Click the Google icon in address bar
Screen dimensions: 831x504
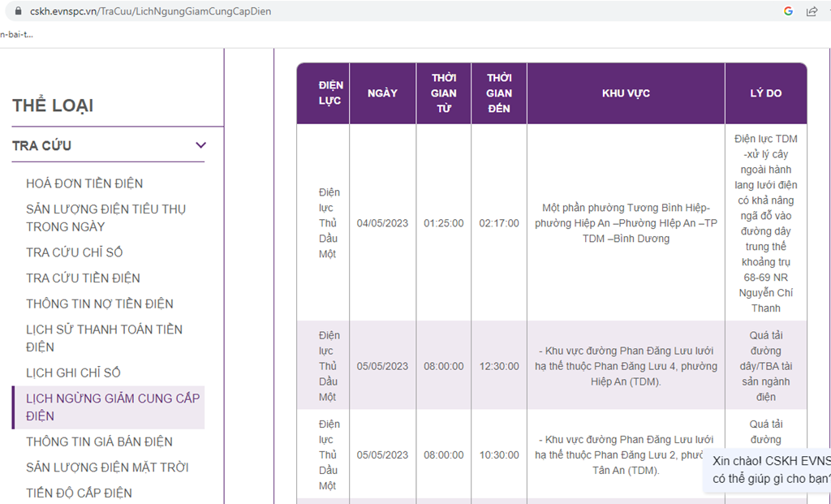(788, 11)
